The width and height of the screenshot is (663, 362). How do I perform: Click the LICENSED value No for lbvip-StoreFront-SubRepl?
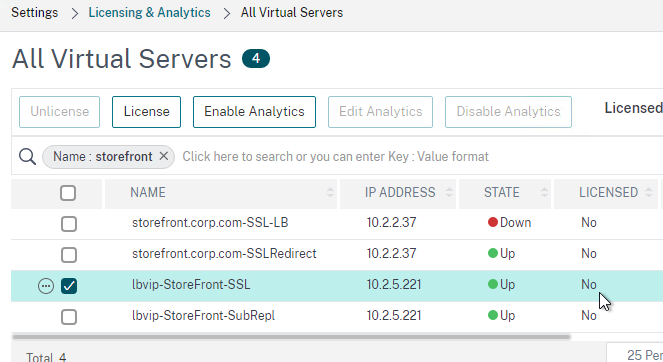[589, 315]
